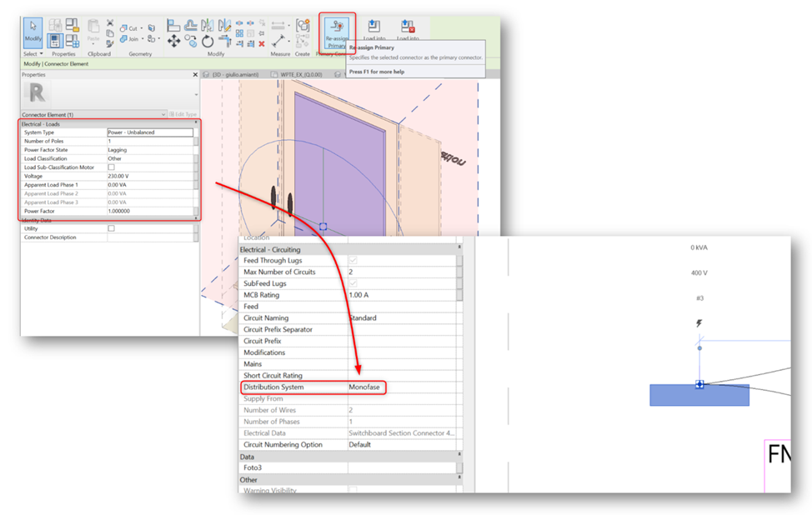
Task: Click the Edit Type button in Properties
Action: 183,114
